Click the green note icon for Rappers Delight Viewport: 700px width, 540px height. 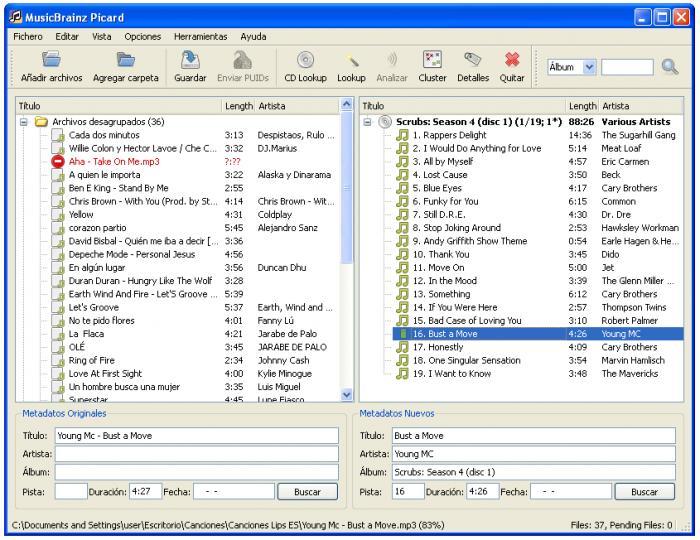coord(402,135)
